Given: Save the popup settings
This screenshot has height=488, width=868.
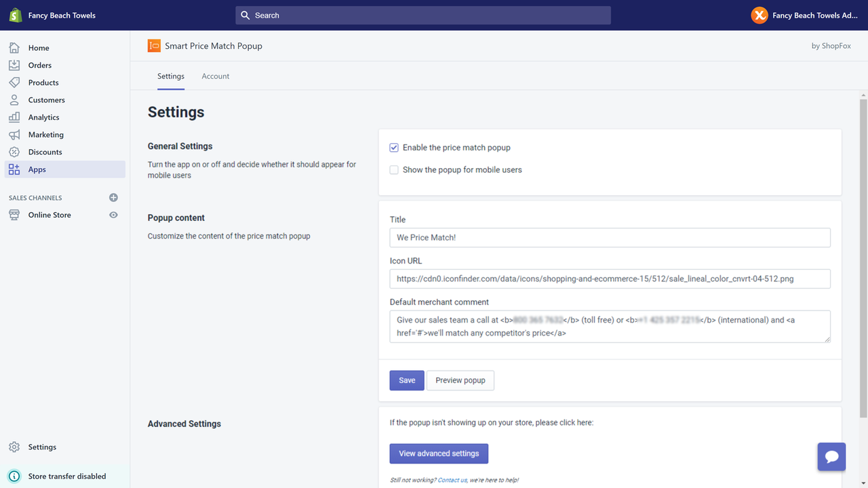Looking at the screenshot, I should pos(406,380).
